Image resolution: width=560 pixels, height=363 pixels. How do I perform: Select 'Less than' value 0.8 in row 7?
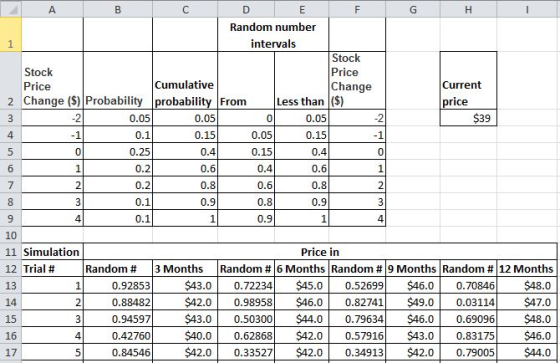[x=302, y=185]
